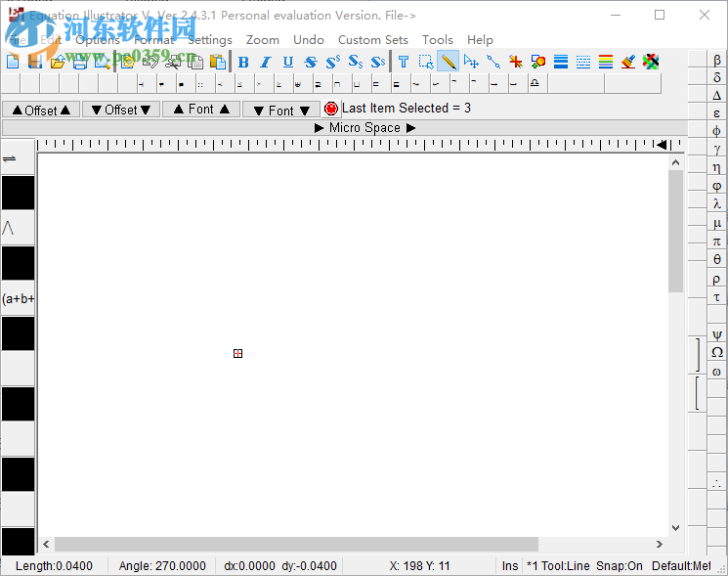Toggle Italic formatting
Viewport: 728px width, 576px height.
click(x=266, y=62)
